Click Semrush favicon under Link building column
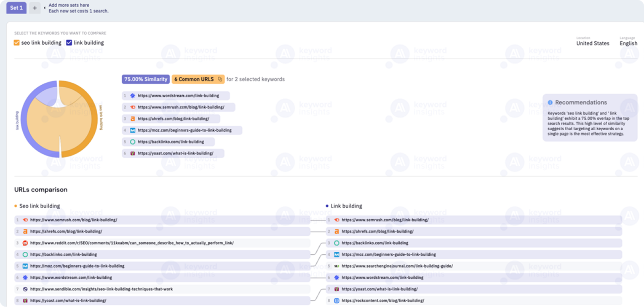The height and width of the screenshot is (307, 644). pos(337,220)
